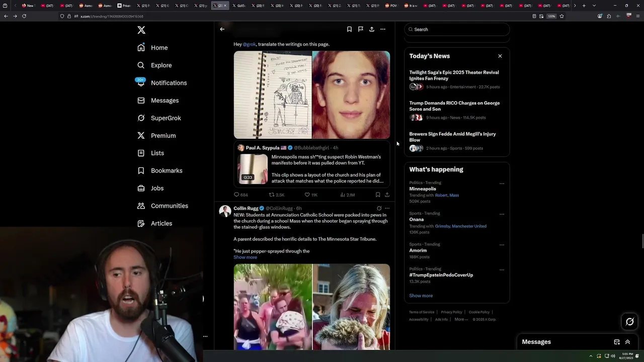The width and height of the screenshot is (644, 362).
Task: Close the Today's News panel
Action: pyautogui.click(x=500, y=56)
